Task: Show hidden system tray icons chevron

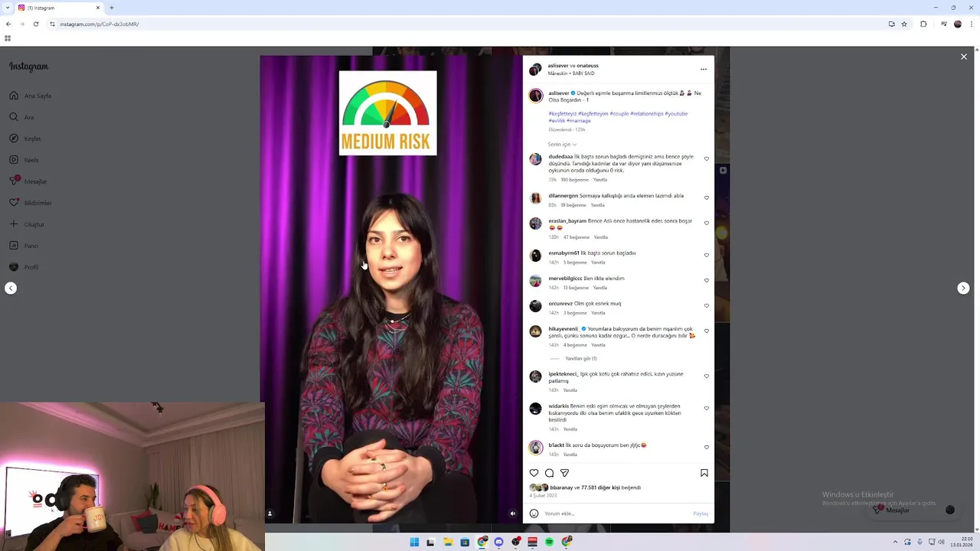Action: coord(895,542)
